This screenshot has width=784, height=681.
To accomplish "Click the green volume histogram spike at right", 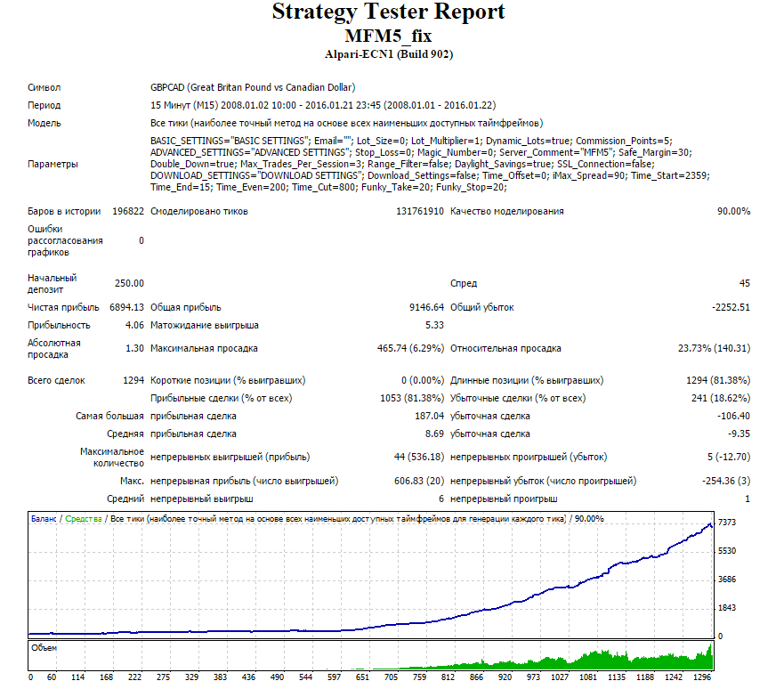I will click(x=710, y=656).
